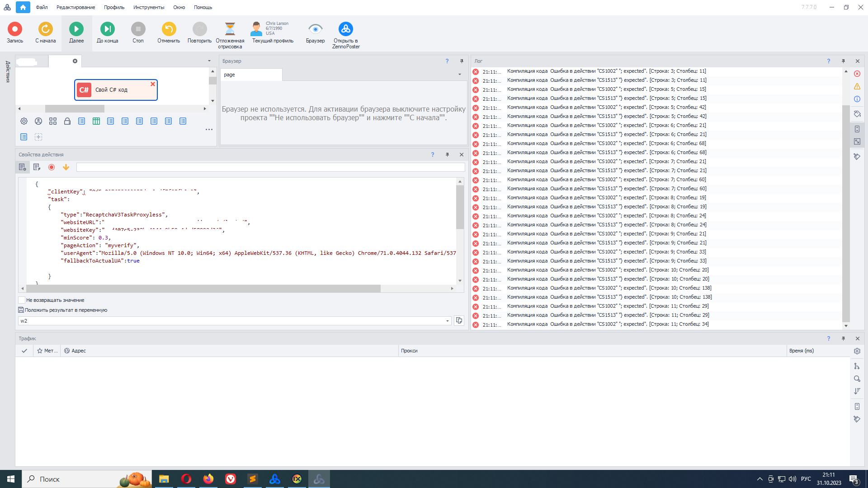Image resolution: width=868 pixels, height=488 pixels.
Task: Click the red Запись record button
Action: (x=15, y=29)
